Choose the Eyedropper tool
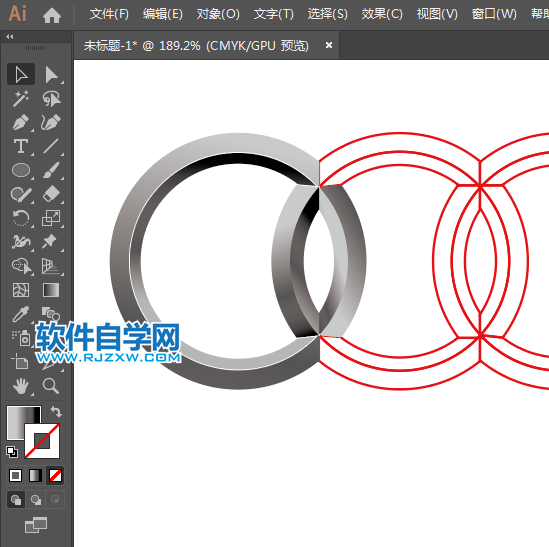The image size is (549, 547). point(21,314)
